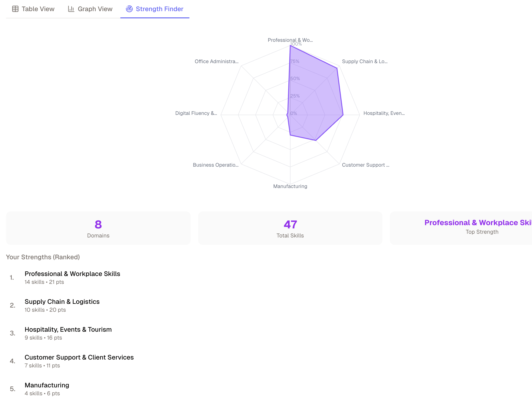Click the Office Administration chart label

(216, 62)
